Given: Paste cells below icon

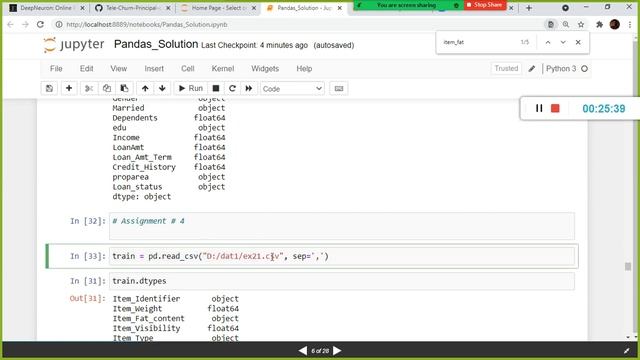Looking at the screenshot, I should (x=124, y=88).
